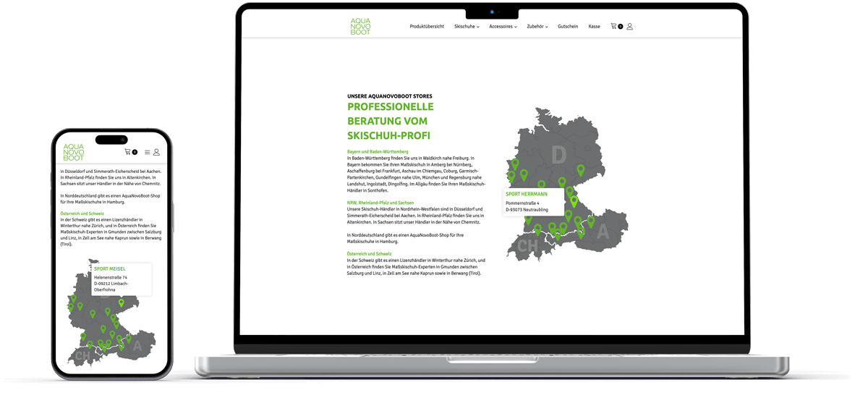Image resolution: width=868 pixels, height=398 pixels.
Task: Open the Produktübersicht menu item
Action: [x=427, y=27]
